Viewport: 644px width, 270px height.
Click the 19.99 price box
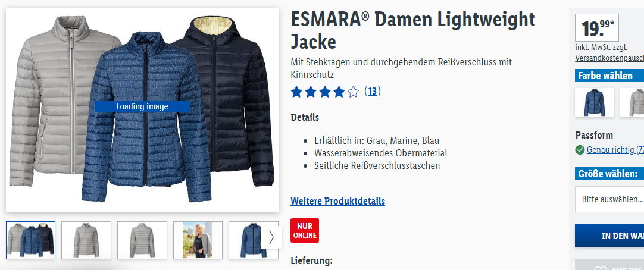[597, 28]
